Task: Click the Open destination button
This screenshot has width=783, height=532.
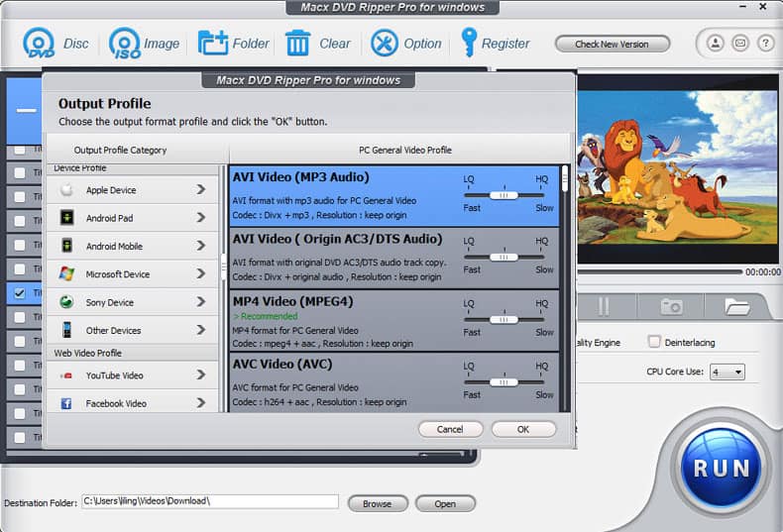Action: click(445, 503)
